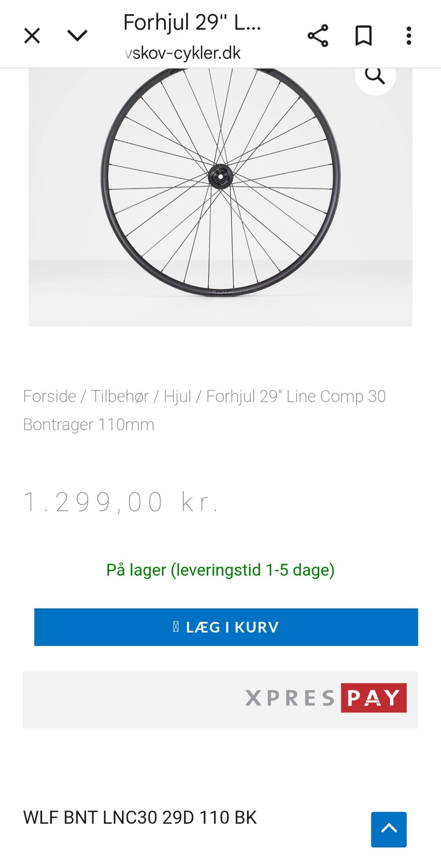
Task: Open the three-dot overflow menu
Action: [x=408, y=35]
